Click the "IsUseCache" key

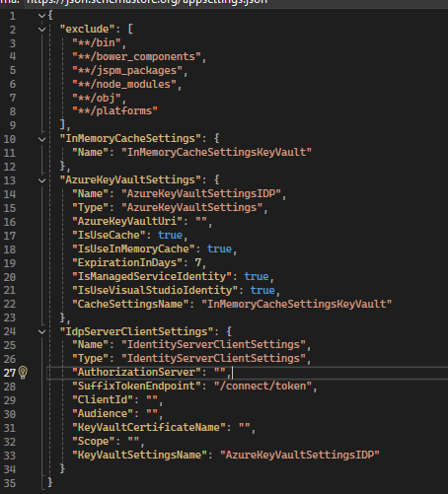pos(109,235)
